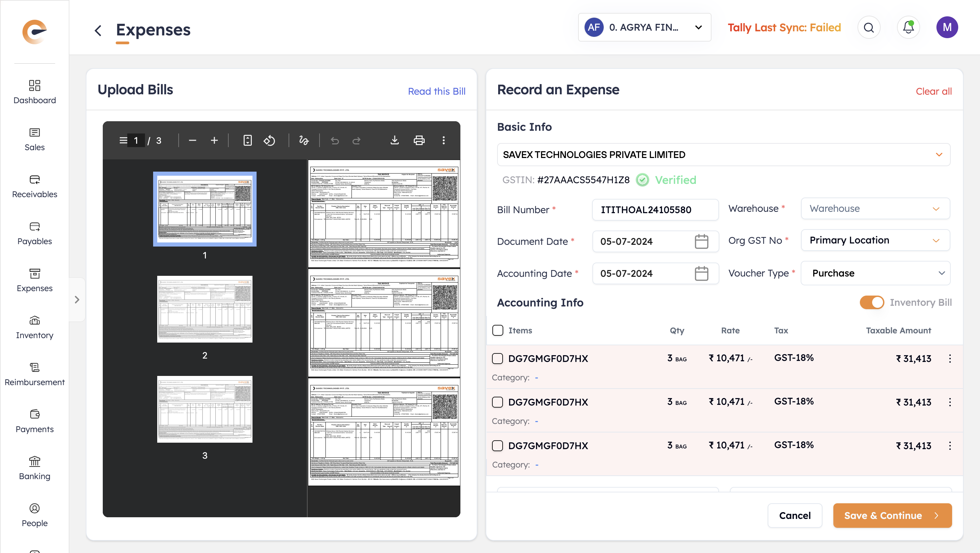Expand the Voucher Type Purchase dropdown
Screen dimensions: 980x553
click(x=875, y=273)
